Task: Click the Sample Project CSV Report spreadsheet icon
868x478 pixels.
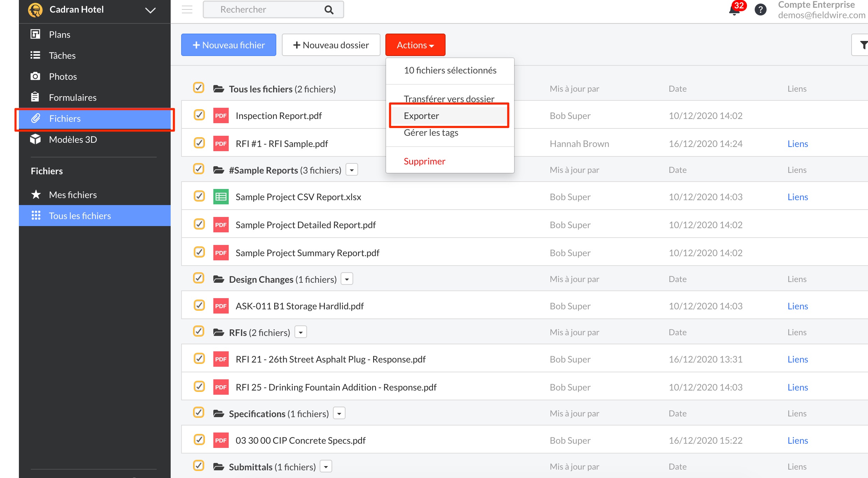Action: pos(221,197)
